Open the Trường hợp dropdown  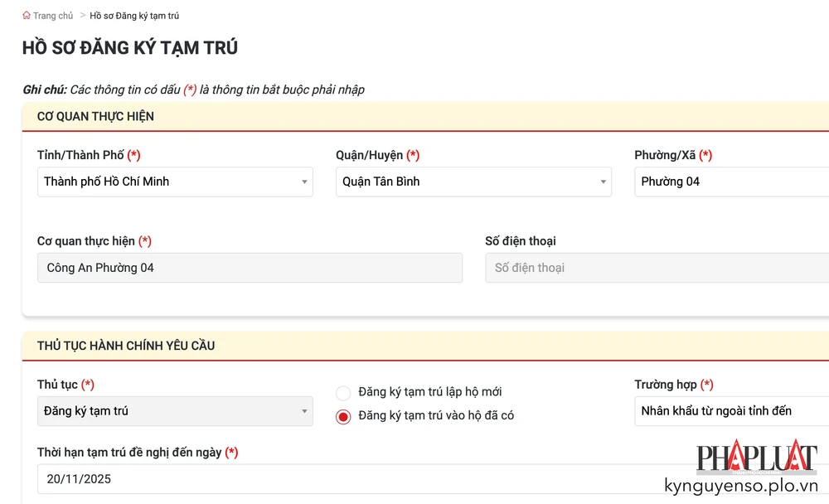click(x=730, y=411)
